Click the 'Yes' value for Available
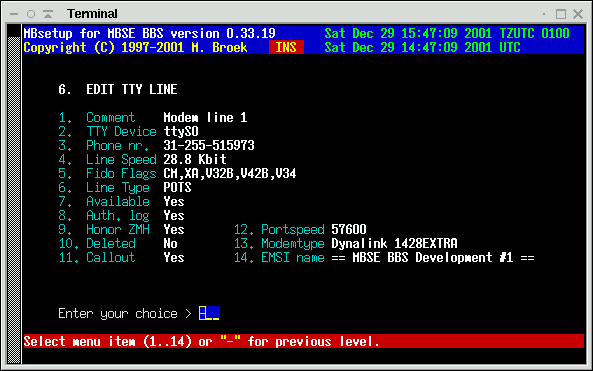The height and width of the screenshot is (371, 593). pos(174,201)
